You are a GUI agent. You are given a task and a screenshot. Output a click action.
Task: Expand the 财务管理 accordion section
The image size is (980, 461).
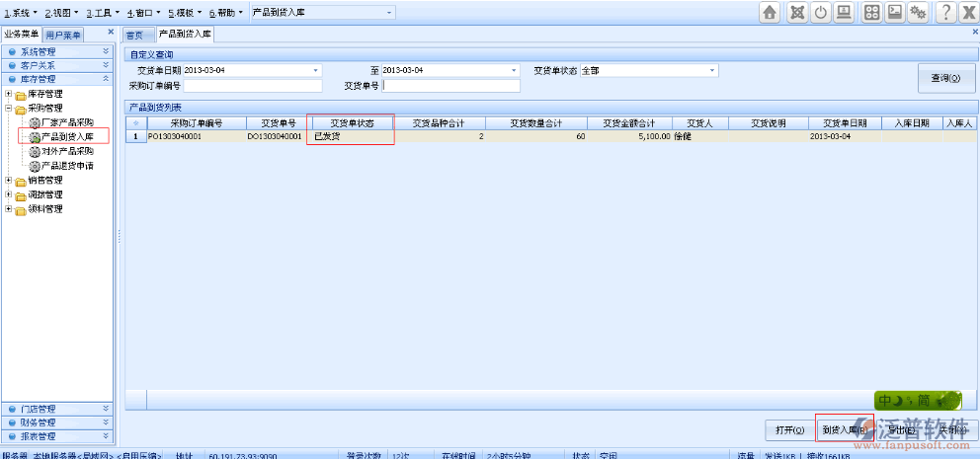pyautogui.click(x=59, y=423)
